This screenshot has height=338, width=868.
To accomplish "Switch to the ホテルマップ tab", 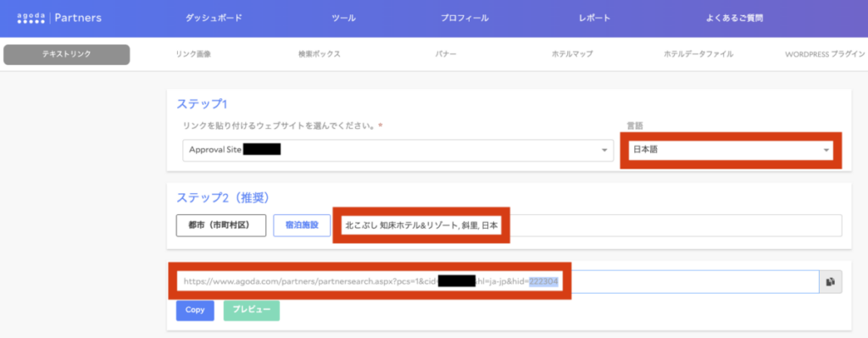I will pos(572,54).
